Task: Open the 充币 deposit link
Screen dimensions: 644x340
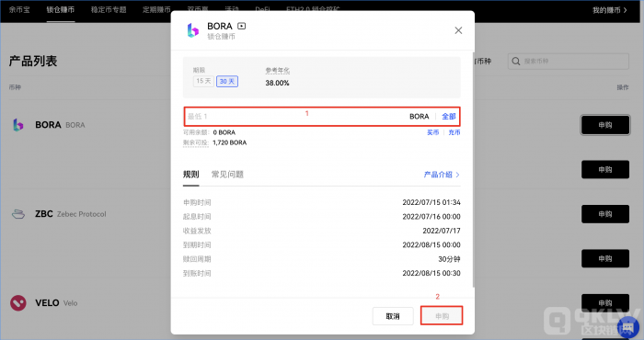Action: pos(454,132)
